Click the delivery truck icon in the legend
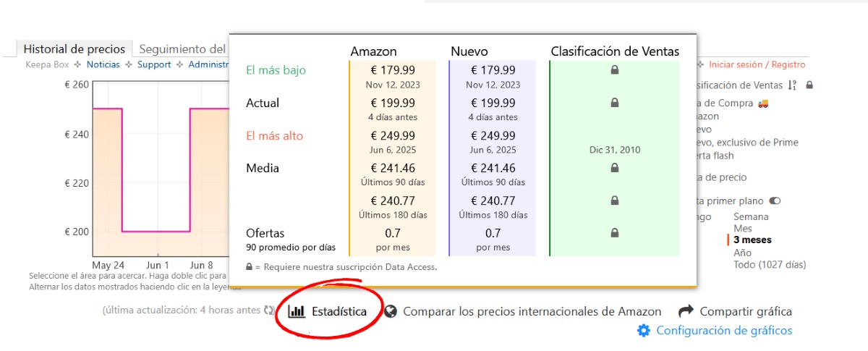This screenshot has width=868, height=351. pos(763,103)
